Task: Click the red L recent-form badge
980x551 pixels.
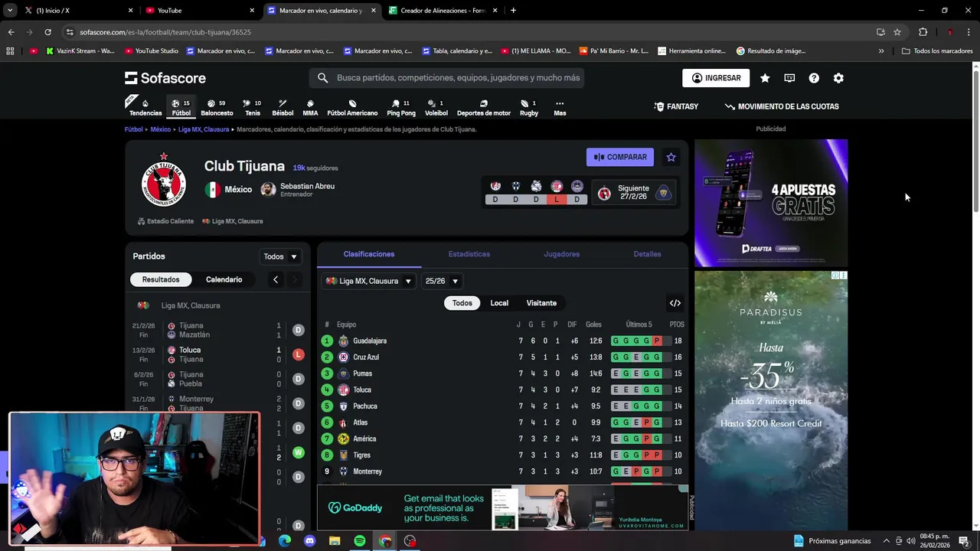Action: pyautogui.click(x=556, y=200)
